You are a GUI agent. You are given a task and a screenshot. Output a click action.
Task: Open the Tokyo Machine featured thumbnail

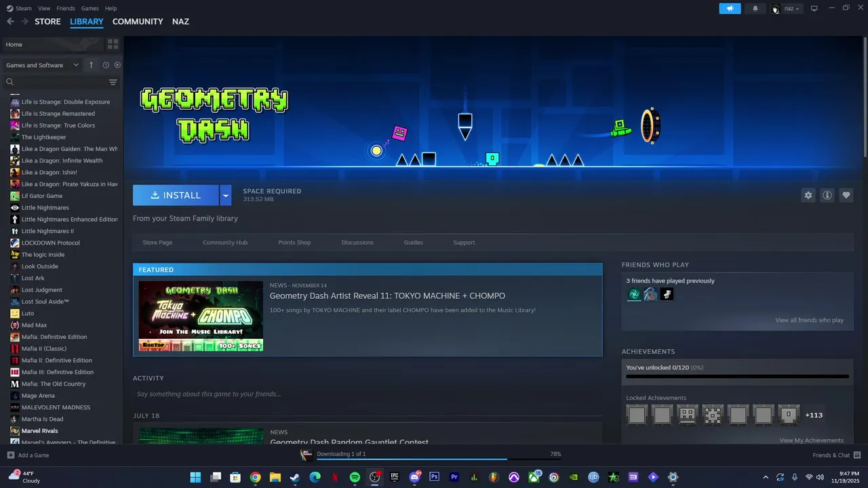point(201,316)
